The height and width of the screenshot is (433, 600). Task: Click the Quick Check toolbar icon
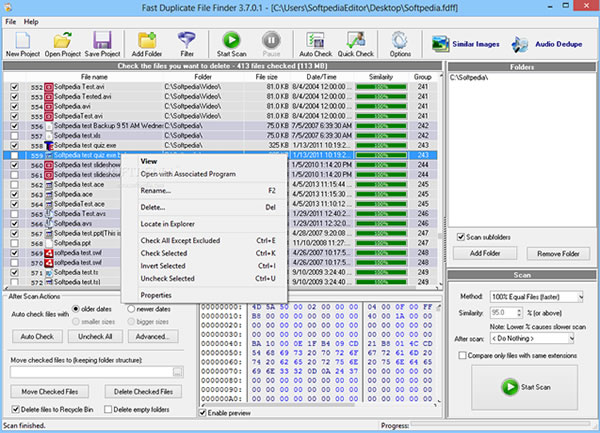point(355,44)
